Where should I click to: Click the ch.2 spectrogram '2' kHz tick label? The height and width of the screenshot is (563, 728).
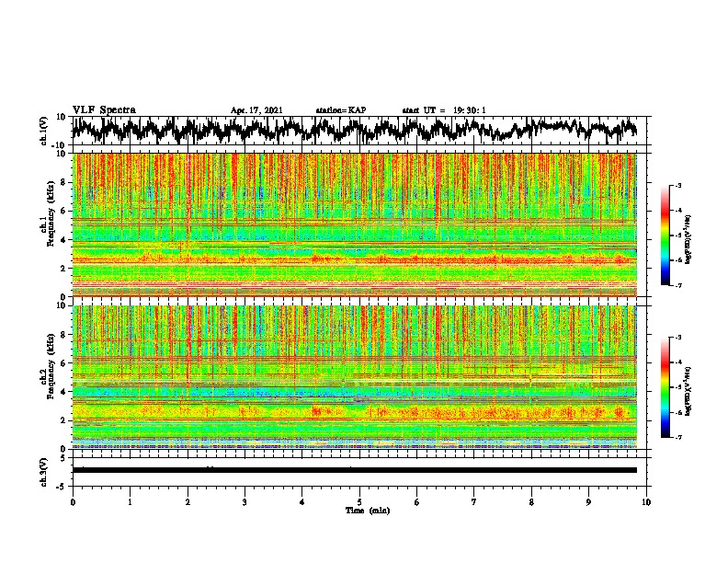tap(63, 420)
